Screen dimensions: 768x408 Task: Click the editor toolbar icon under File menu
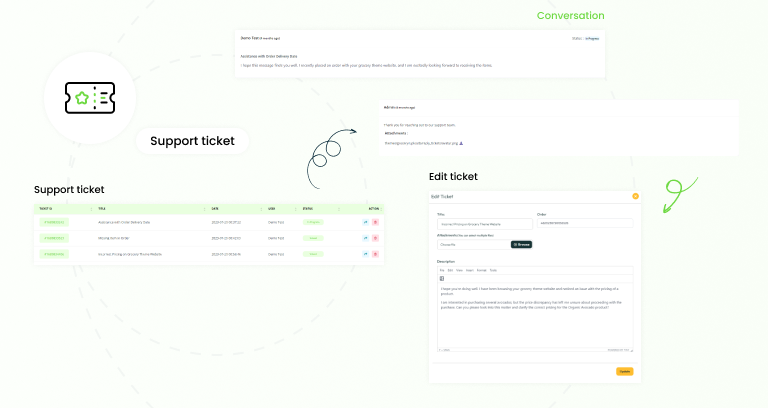442,279
